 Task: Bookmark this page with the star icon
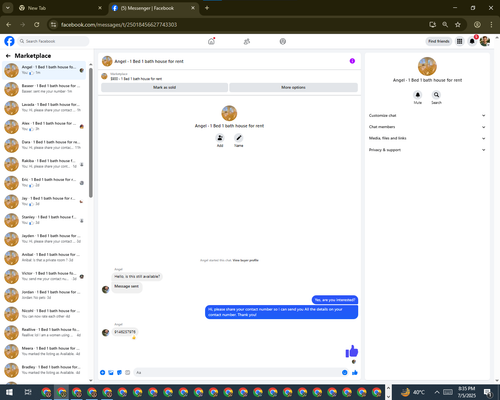point(458,25)
